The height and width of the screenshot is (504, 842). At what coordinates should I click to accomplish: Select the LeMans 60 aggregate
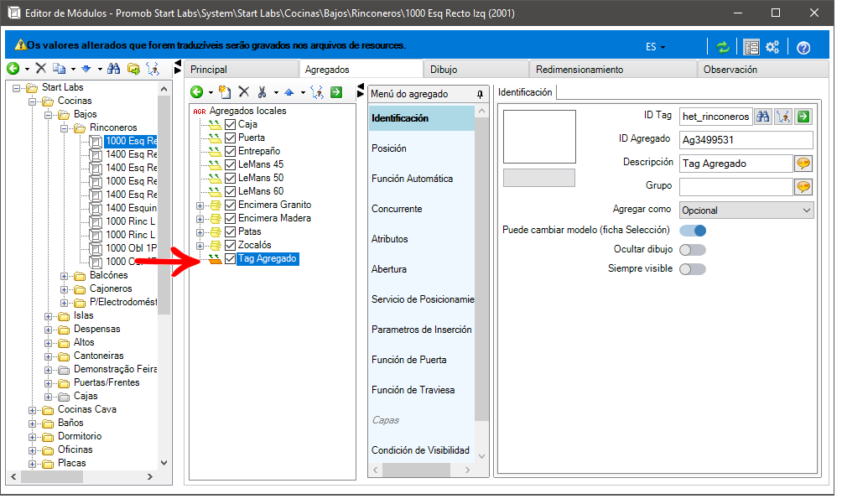click(261, 191)
